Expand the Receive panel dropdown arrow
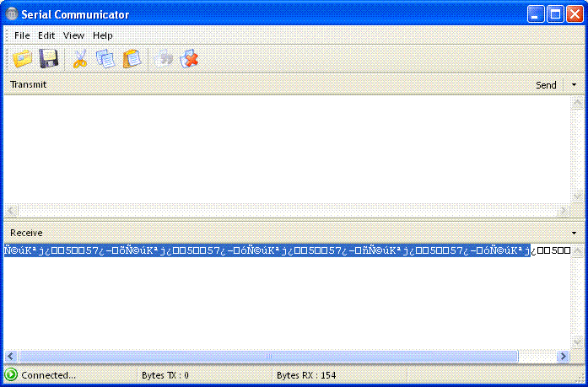This screenshot has width=588, height=387. 575,232
